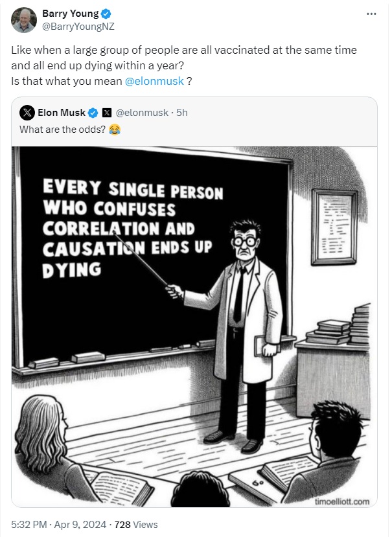Open the 728 Views analytics
Viewport: 392px width, 537px height.
click(x=136, y=525)
